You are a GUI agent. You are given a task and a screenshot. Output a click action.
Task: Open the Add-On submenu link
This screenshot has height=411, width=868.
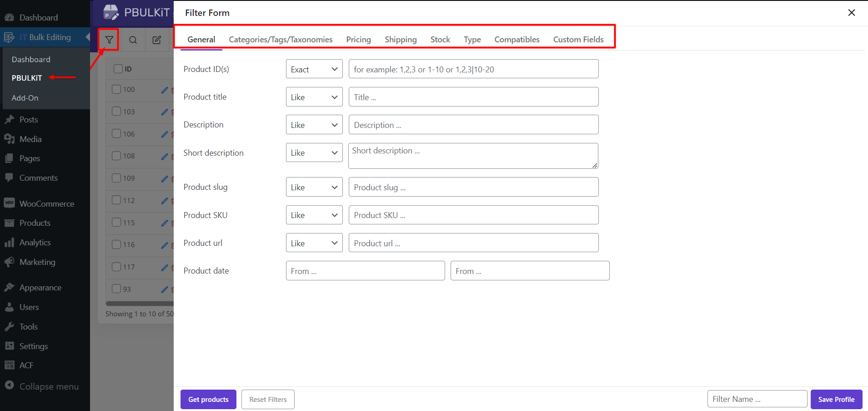click(25, 98)
